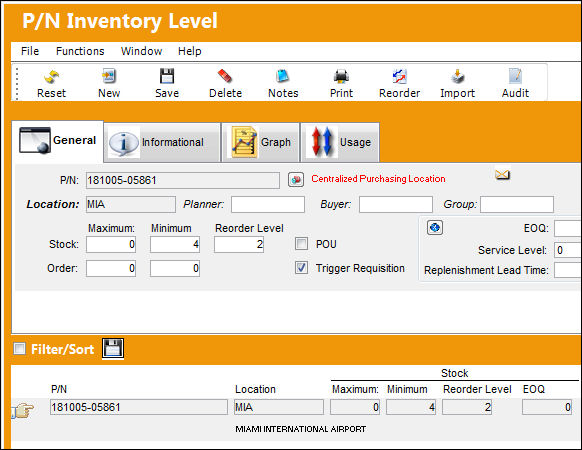Click the Buyer input field
The height and width of the screenshot is (450, 582).
(396, 205)
